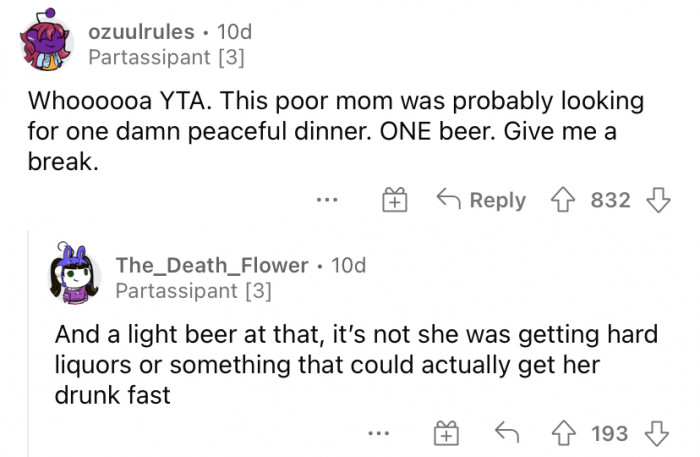700x457 pixels.
Task: Select the Partassipant [3] flair under The_Death_Flower
Action: click(193, 291)
